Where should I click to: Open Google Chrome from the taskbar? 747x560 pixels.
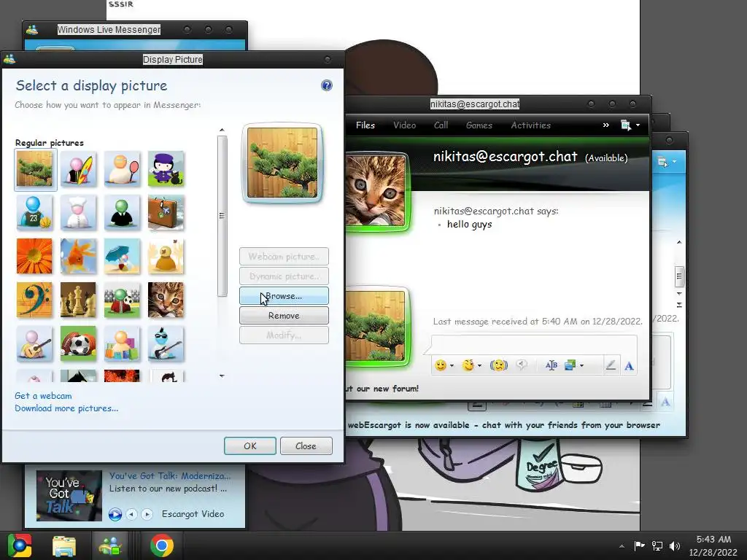tap(162, 545)
